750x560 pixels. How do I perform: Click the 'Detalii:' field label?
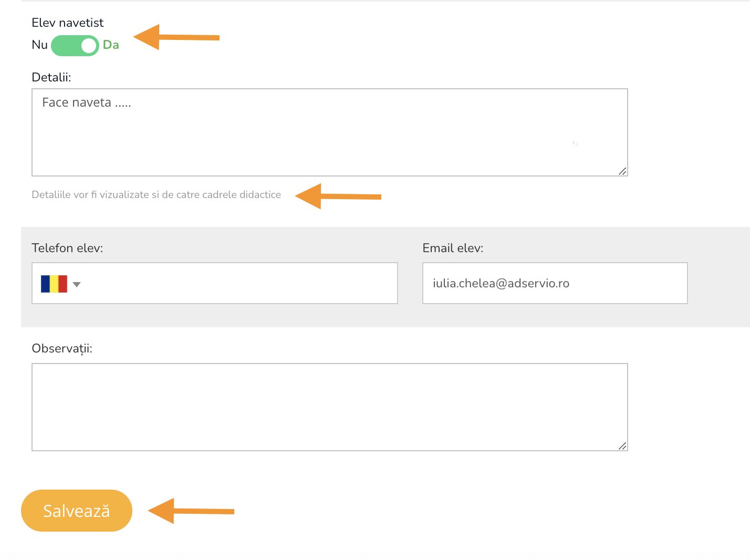51,77
